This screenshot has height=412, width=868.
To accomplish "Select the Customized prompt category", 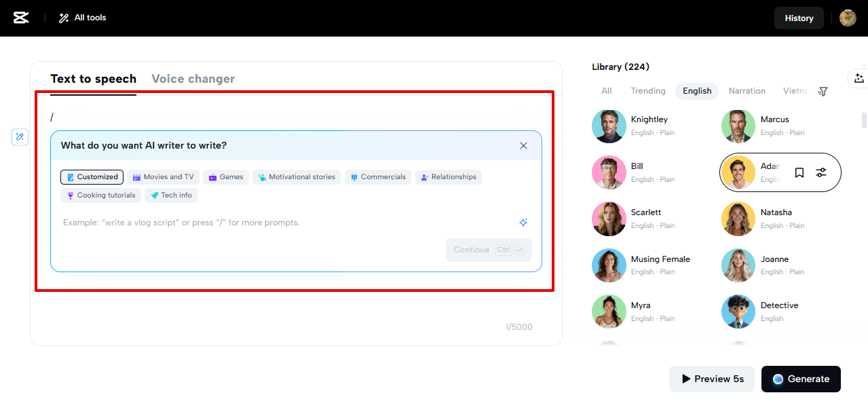I will point(92,177).
